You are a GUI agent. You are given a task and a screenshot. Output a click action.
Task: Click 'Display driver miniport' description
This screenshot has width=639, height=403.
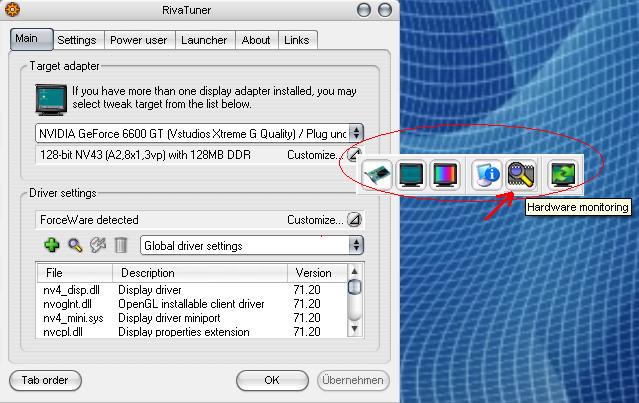click(169, 318)
